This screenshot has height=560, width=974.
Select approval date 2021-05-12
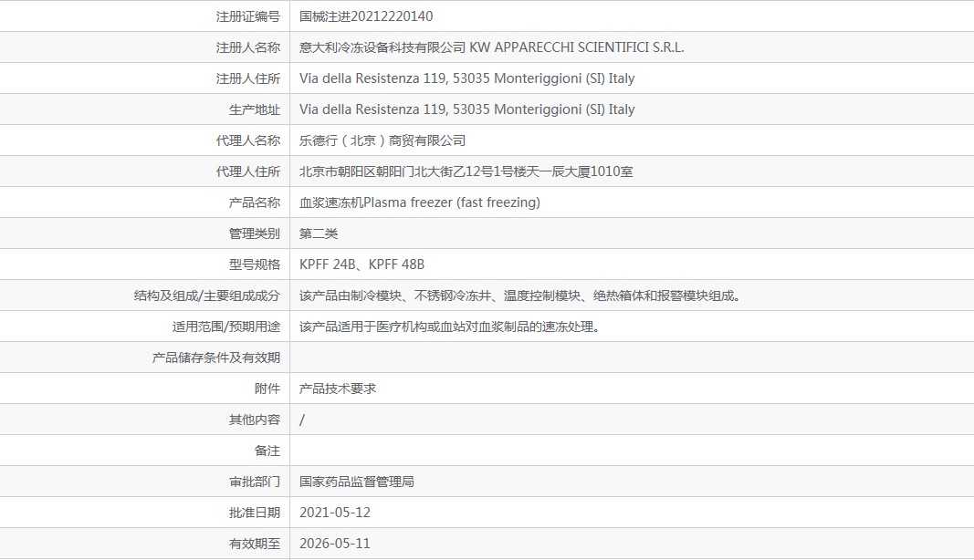tap(335, 513)
